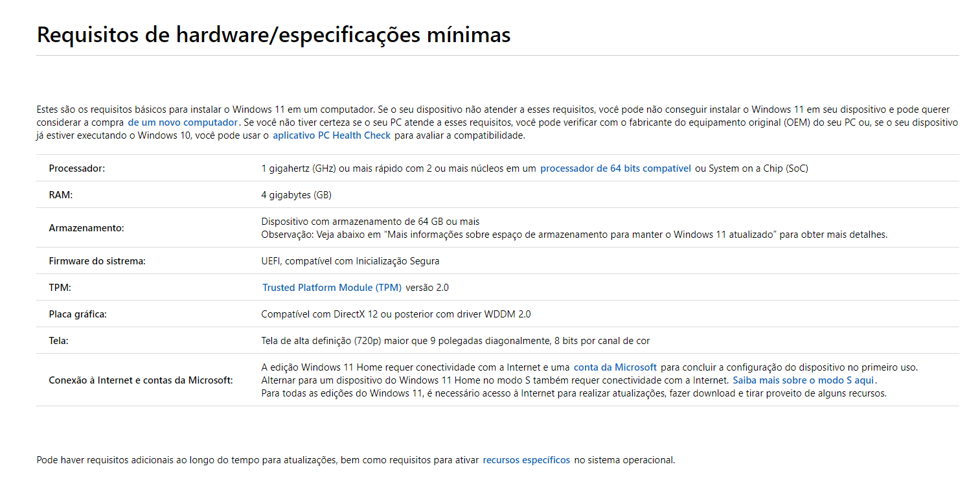Click 'Conexão à Internet e contas da Microsoft:' label
This screenshot has width=980, height=484.
(x=141, y=380)
